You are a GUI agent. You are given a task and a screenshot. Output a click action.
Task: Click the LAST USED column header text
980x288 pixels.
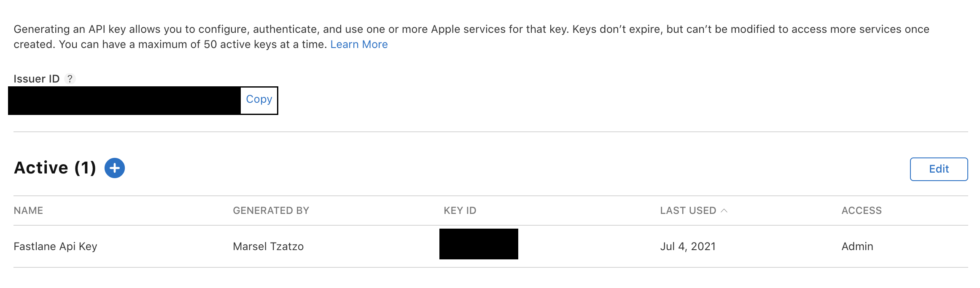[688, 211]
